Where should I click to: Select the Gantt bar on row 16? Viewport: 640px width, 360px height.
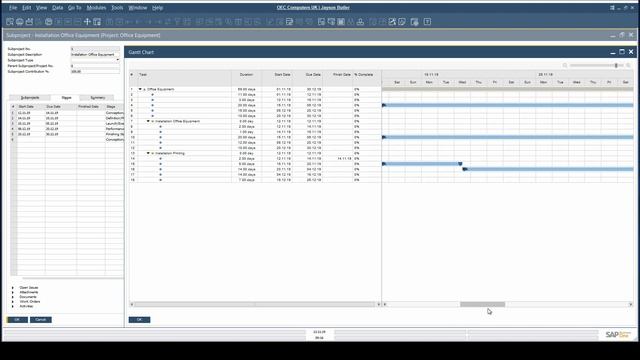pos(548,169)
